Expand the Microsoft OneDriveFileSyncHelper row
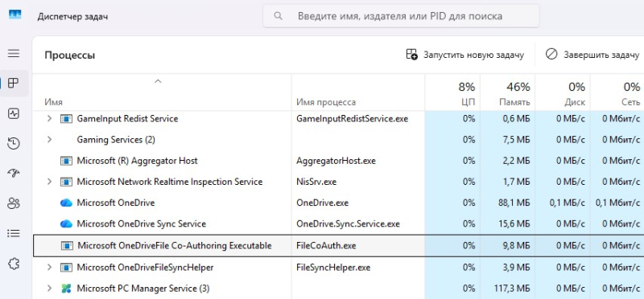 [x=49, y=268]
